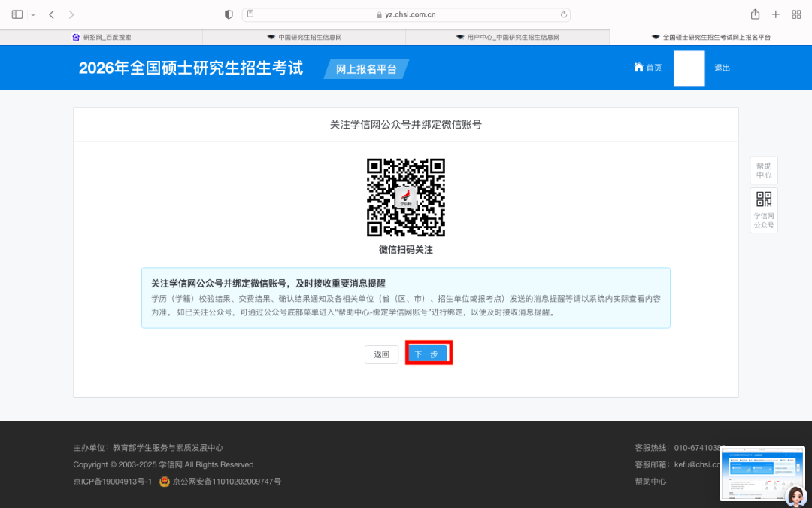Open the footer 帮助中心 link
This screenshot has height=508, width=812.
tap(650, 482)
